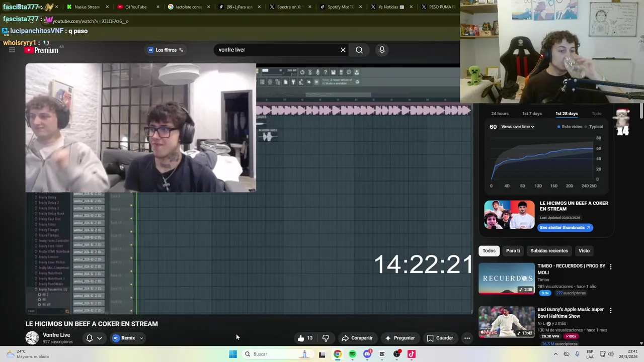Screen dimensions: 644x362
Task: Open Bad Bunny's Halftime Show thumbnail
Action: click(x=507, y=322)
